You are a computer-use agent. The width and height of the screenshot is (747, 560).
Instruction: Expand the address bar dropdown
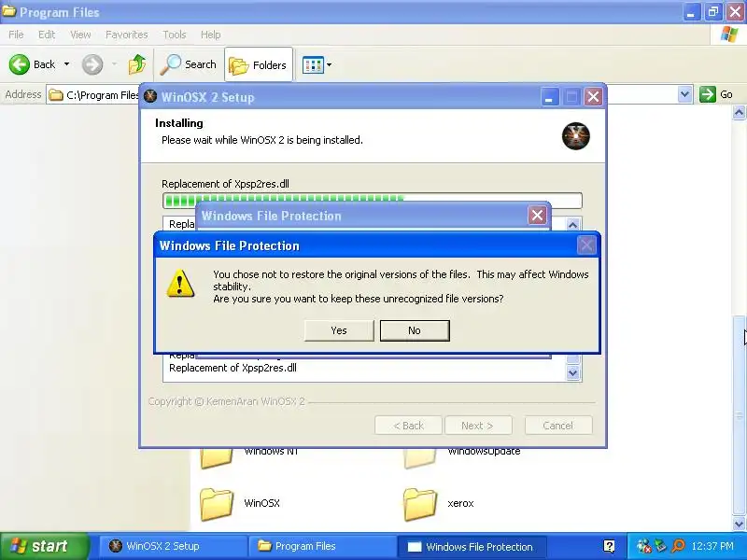click(684, 94)
